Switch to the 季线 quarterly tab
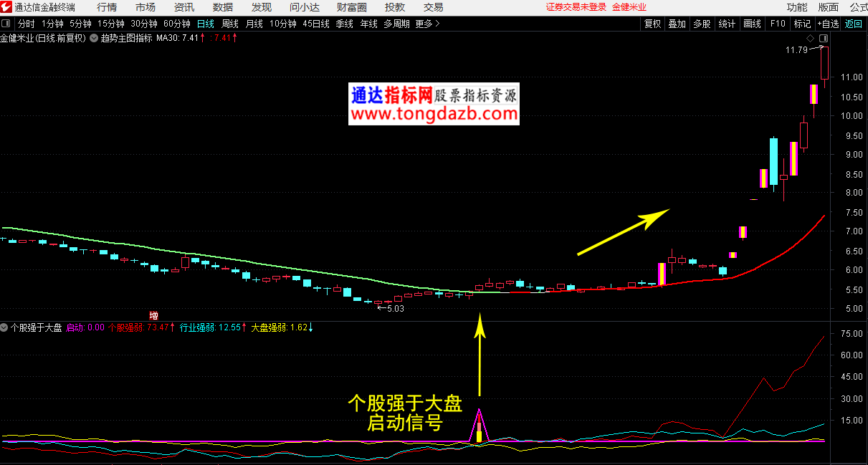This screenshot has width=868, height=465. (x=345, y=24)
